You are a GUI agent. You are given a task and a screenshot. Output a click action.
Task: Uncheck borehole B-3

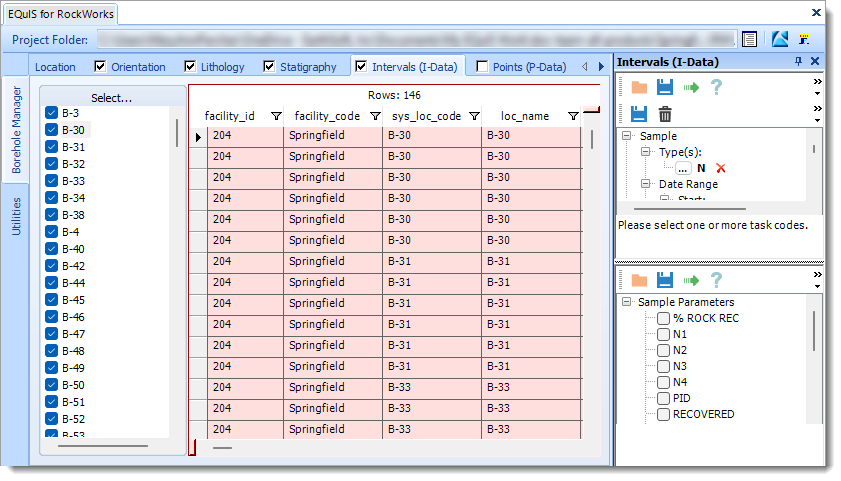coord(51,113)
